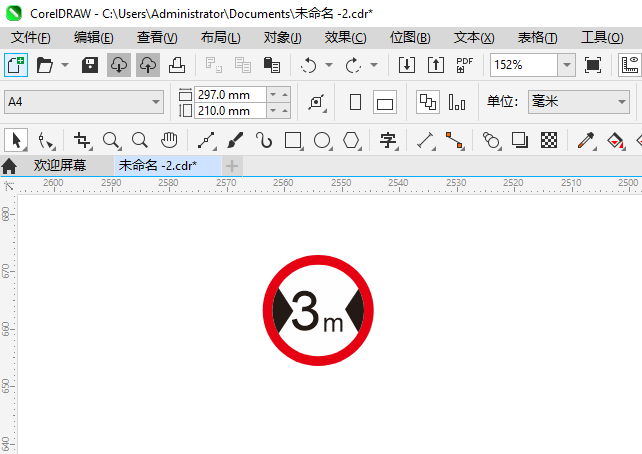Open the 对象(J) menu
The width and height of the screenshot is (642, 454).
[283, 38]
